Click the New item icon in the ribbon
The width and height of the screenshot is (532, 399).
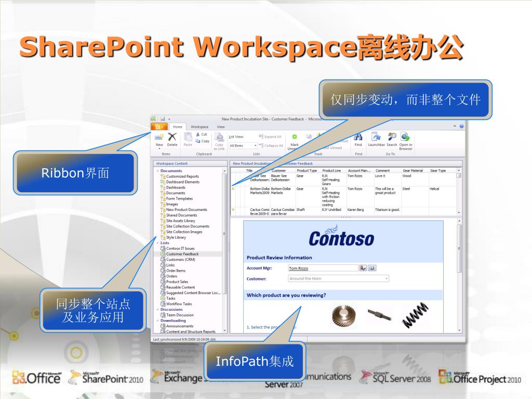click(x=159, y=137)
